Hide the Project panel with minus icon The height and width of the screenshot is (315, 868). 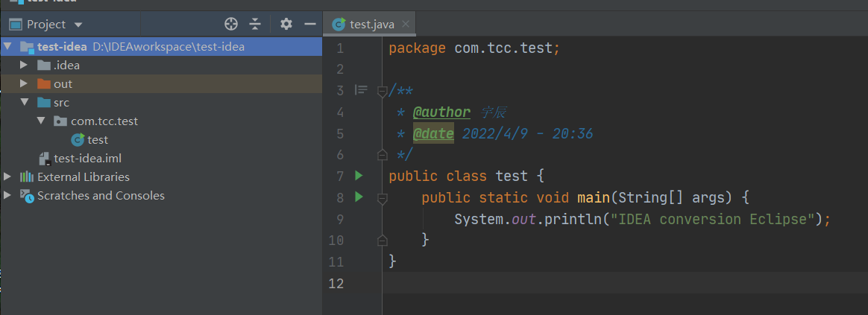coord(310,24)
